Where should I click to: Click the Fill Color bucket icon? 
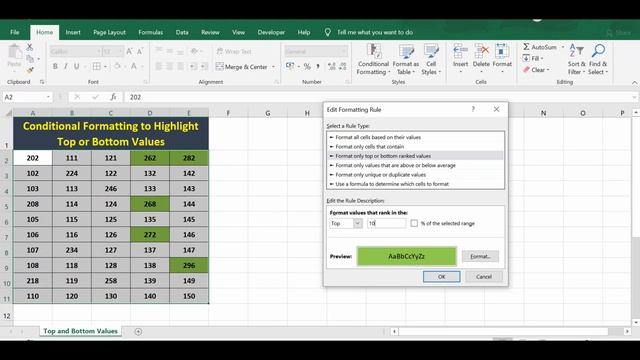[x=118, y=66]
